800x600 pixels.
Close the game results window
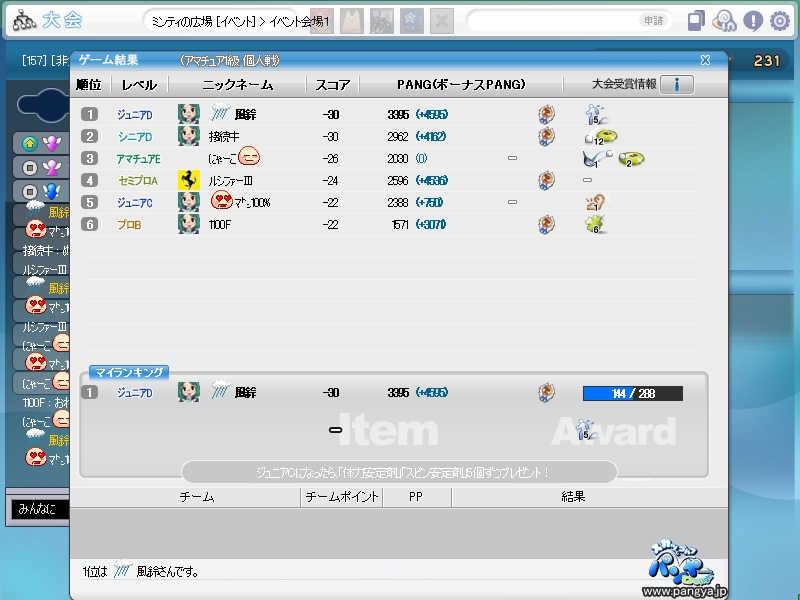pyautogui.click(x=705, y=60)
